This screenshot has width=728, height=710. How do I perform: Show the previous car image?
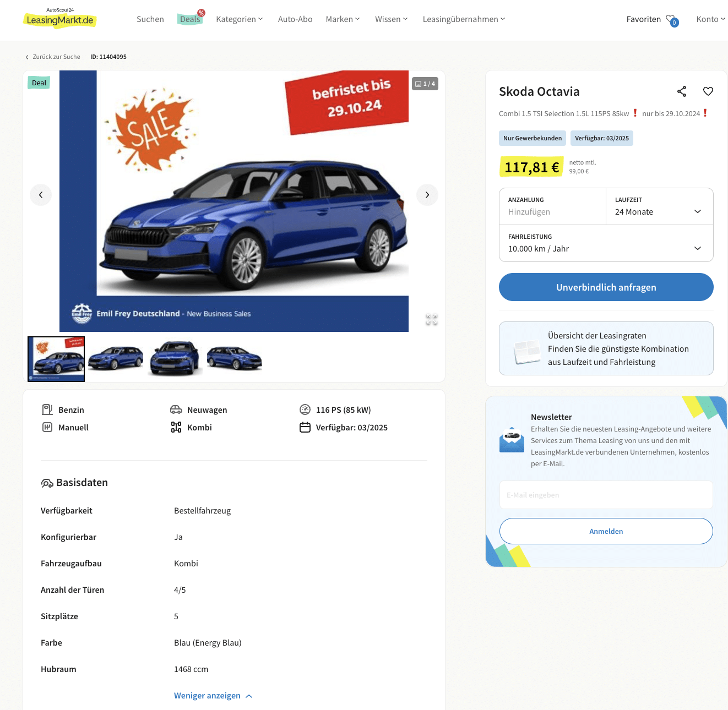pos(41,195)
